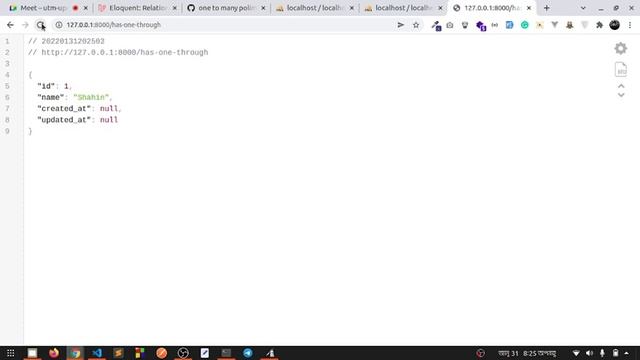Open OBS Studio from taskbar
Screen dimensions: 640x360
point(183,353)
